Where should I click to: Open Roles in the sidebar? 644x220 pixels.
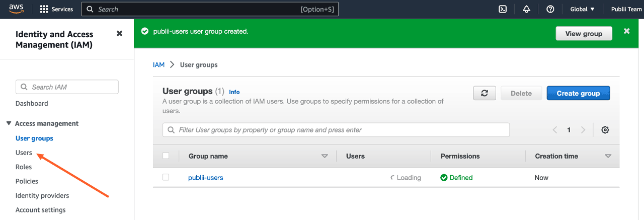24,167
